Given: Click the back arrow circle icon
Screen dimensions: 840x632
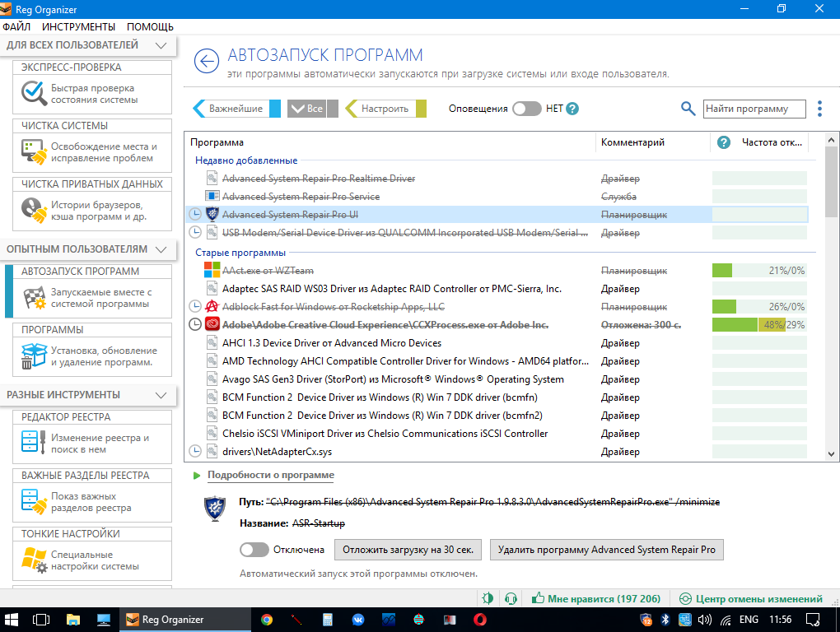Looking at the screenshot, I should pyautogui.click(x=206, y=61).
